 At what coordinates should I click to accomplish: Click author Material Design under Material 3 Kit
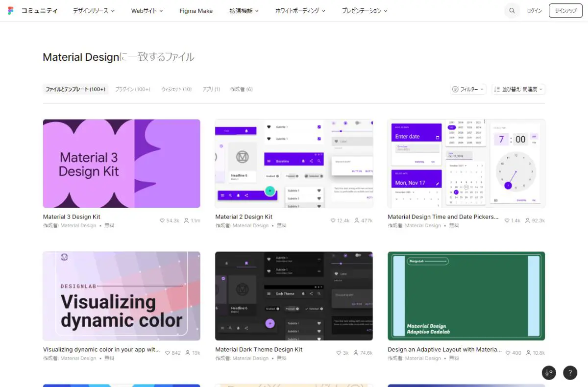pos(78,226)
